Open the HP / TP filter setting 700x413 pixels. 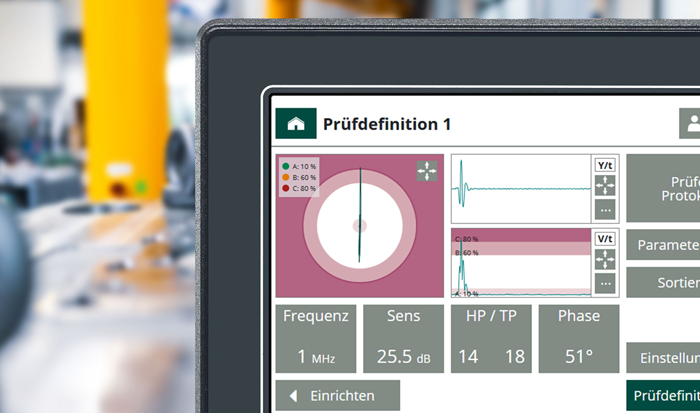click(491, 339)
